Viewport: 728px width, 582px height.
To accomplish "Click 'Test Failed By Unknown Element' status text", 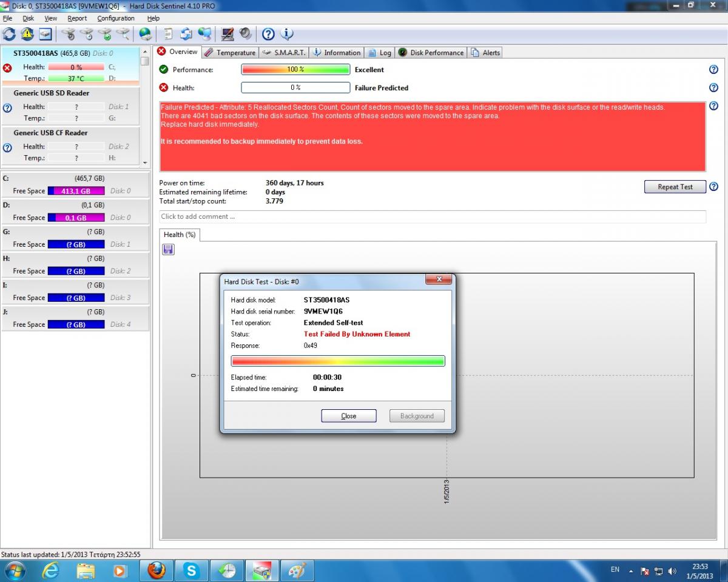I will pyautogui.click(x=357, y=334).
